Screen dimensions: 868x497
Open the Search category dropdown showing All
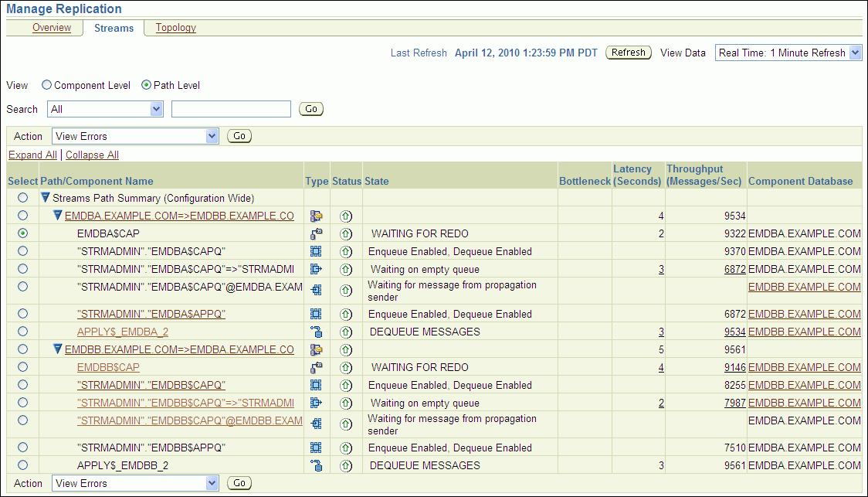[x=105, y=109]
